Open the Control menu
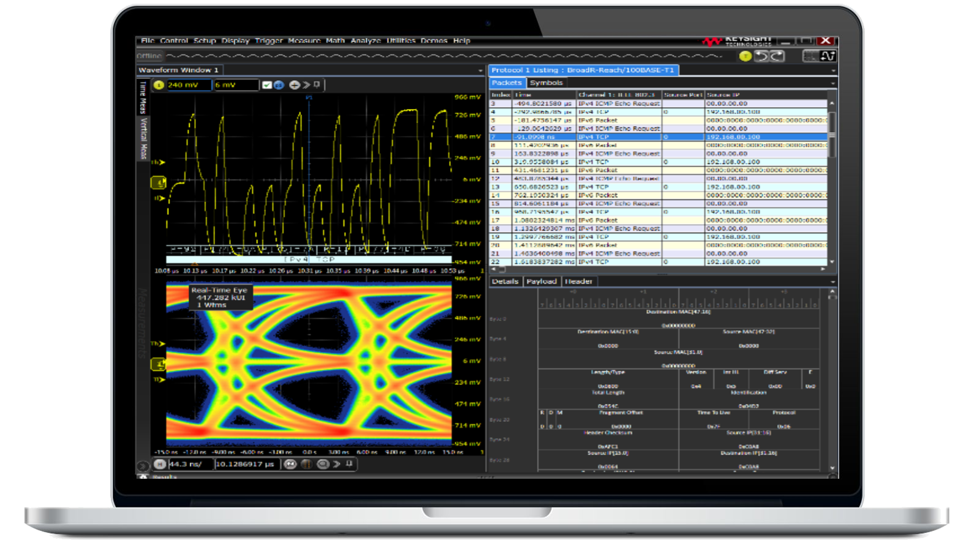This screenshot has height=551, width=980. click(x=174, y=41)
